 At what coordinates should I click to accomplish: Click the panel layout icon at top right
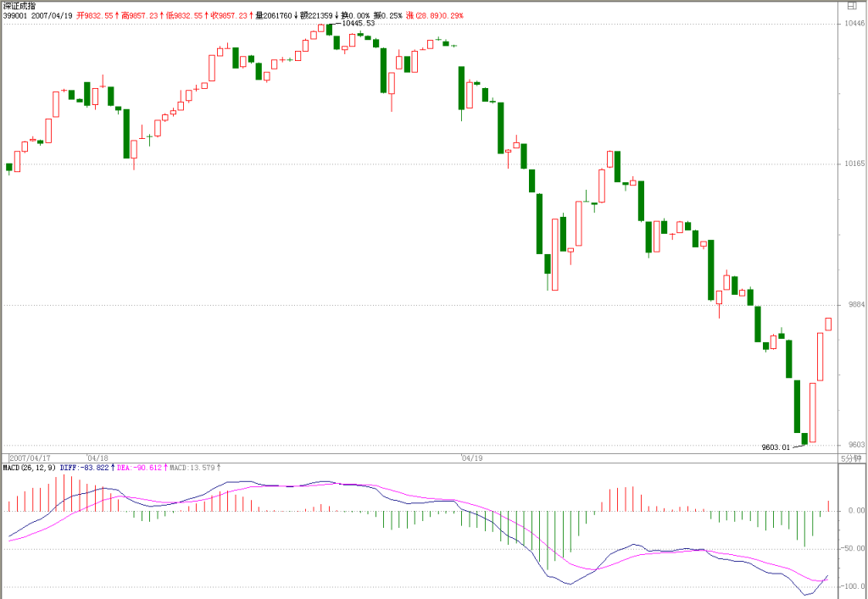click(852, 6)
